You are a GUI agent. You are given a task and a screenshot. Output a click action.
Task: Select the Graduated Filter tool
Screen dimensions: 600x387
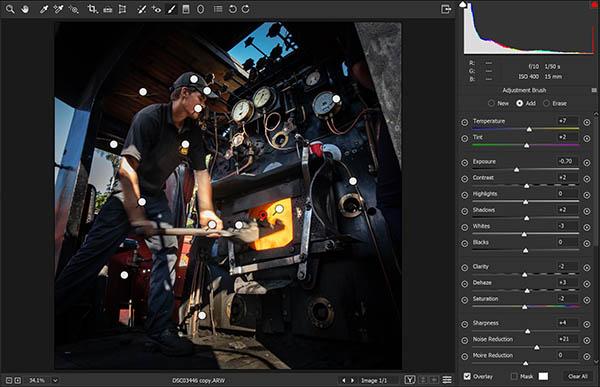(186, 9)
